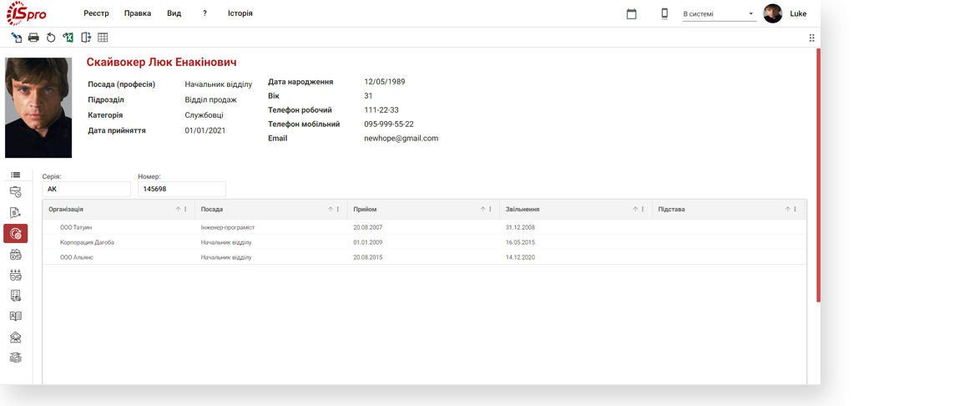
Task: Sort by Звільнення column arrow
Action: coord(635,210)
